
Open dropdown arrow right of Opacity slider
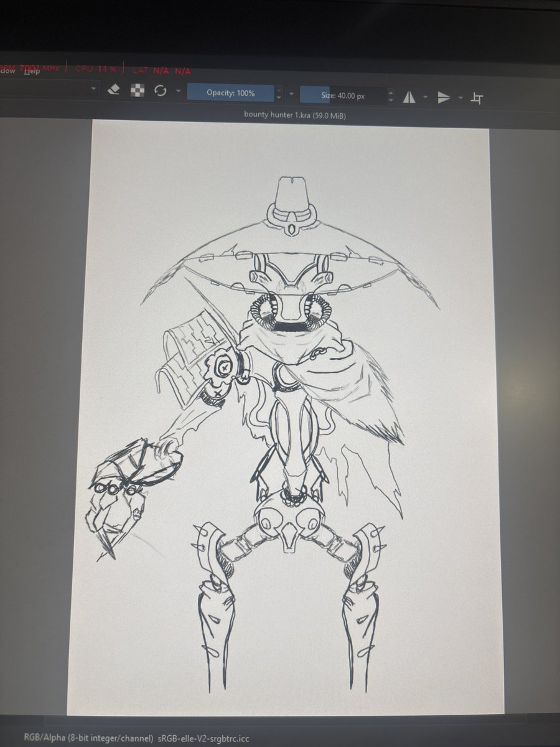point(291,95)
